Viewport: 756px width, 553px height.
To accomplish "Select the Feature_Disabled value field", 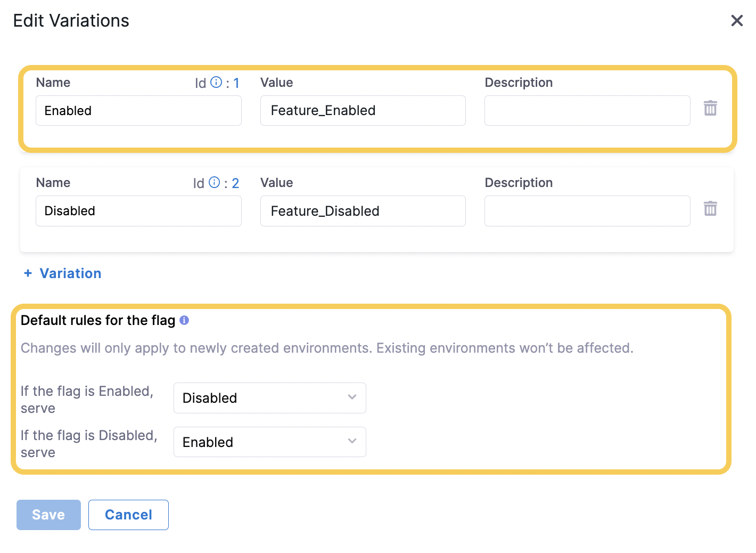I will pyautogui.click(x=363, y=211).
